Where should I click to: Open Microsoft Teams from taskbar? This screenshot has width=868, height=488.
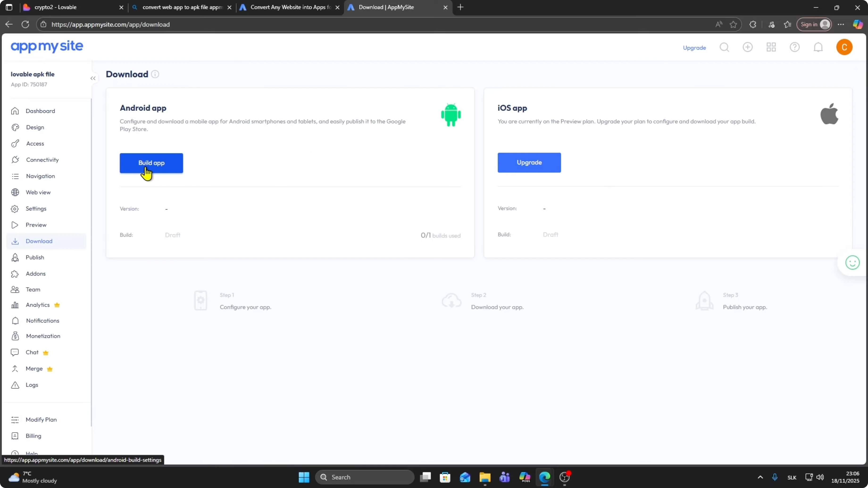click(505, 477)
